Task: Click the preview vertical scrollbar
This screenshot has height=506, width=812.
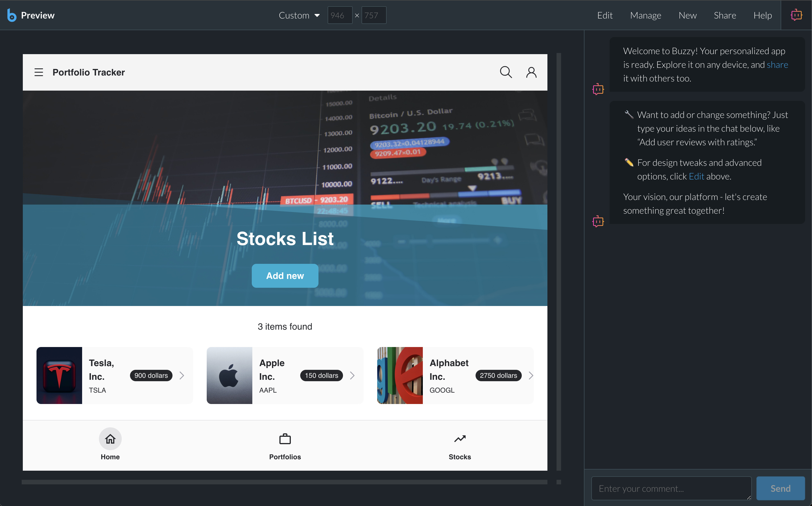Action: pyautogui.click(x=559, y=262)
